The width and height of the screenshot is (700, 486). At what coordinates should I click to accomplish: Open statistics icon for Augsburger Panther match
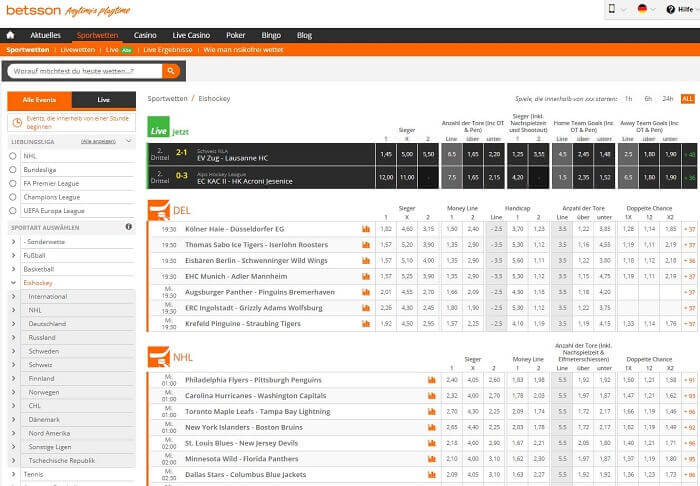click(x=366, y=292)
